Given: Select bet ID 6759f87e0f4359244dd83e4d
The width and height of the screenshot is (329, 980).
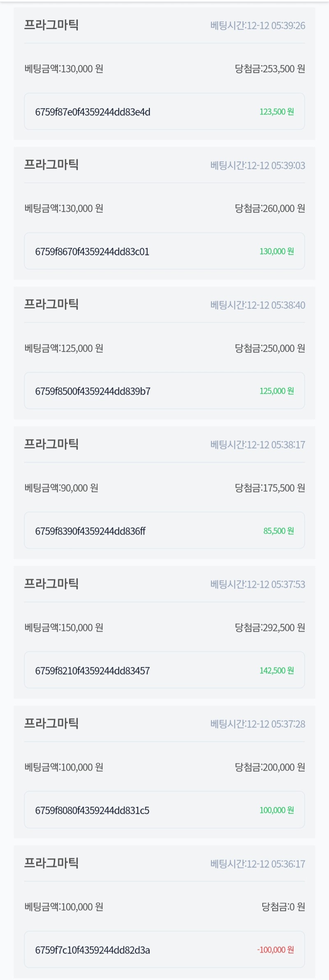Looking at the screenshot, I should pyautogui.click(x=93, y=112).
